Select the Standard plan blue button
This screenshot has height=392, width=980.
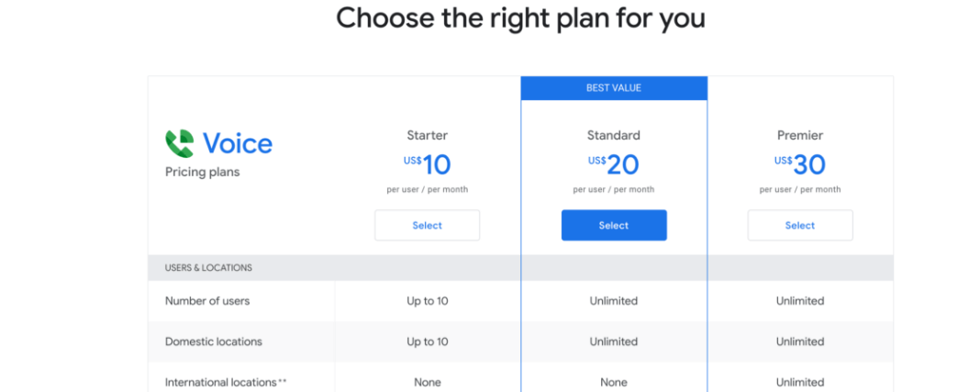614,225
